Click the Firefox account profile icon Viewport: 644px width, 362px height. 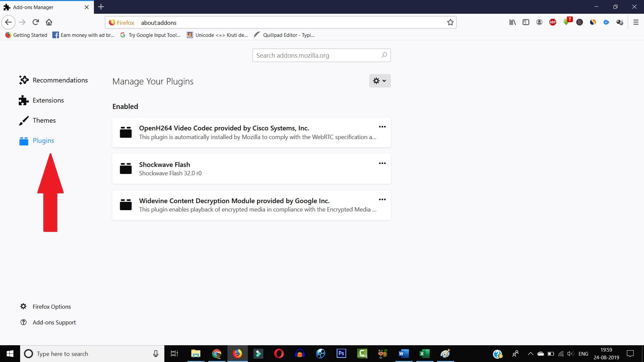coord(539,22)
